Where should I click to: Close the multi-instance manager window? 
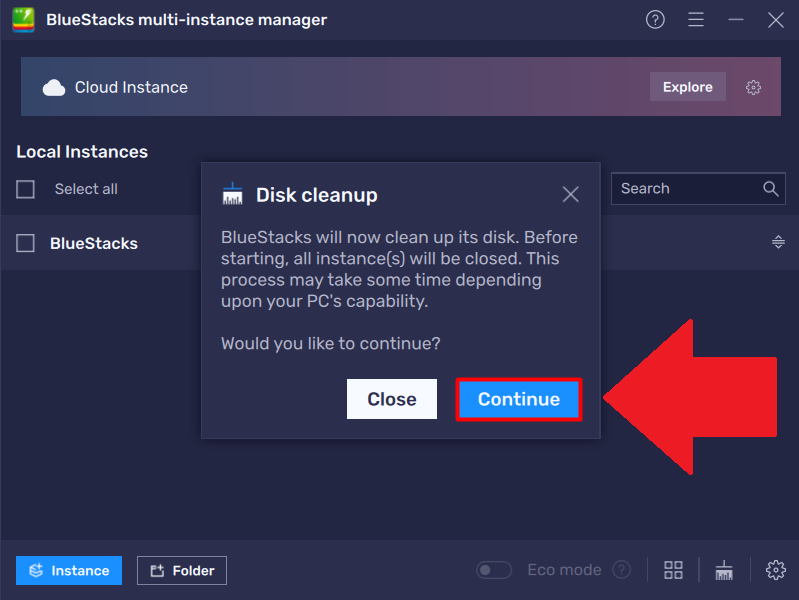(776, 20)
